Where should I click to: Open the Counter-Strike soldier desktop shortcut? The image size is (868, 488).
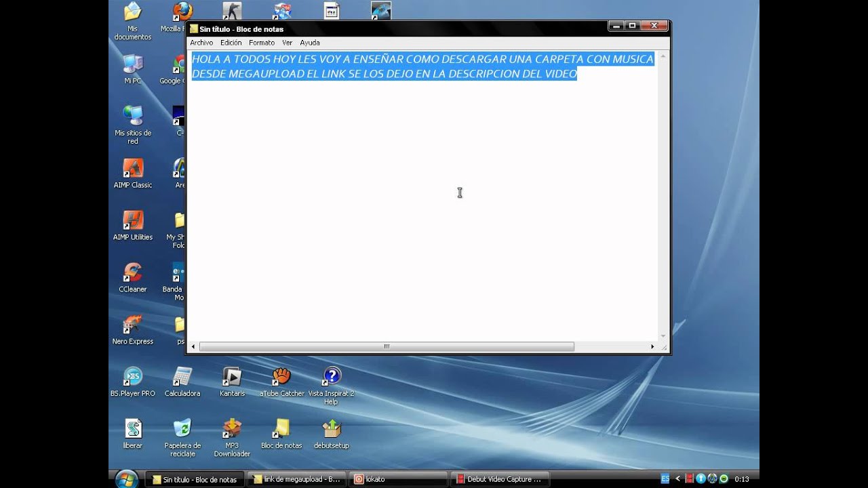pos(232,11)
